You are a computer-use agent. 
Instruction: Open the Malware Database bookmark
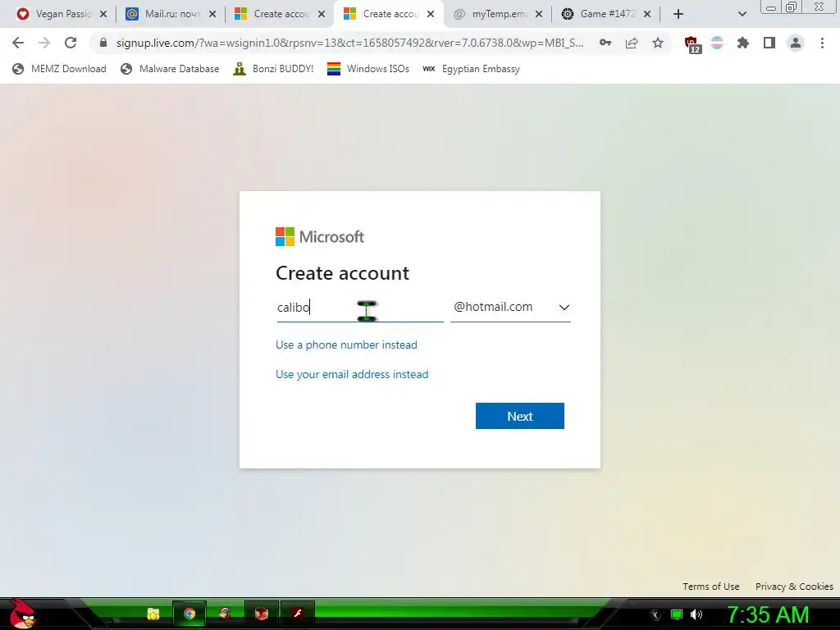[170, 69]
